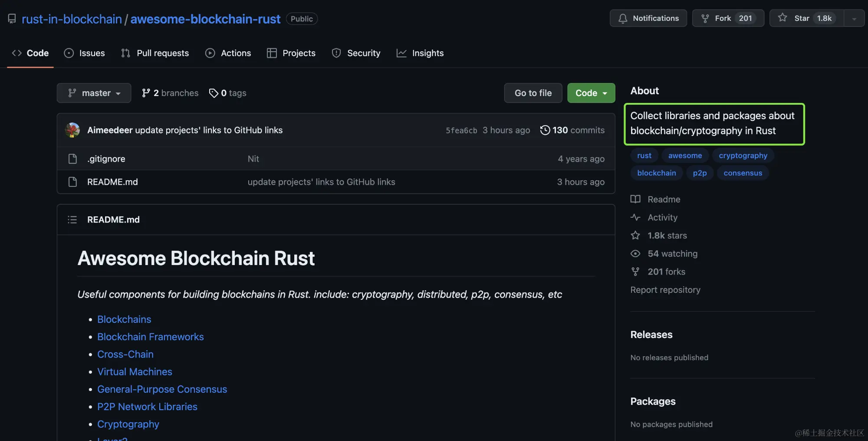The image size is (868, 441).
Task: Open the Packages heading link
Action: 653,401
